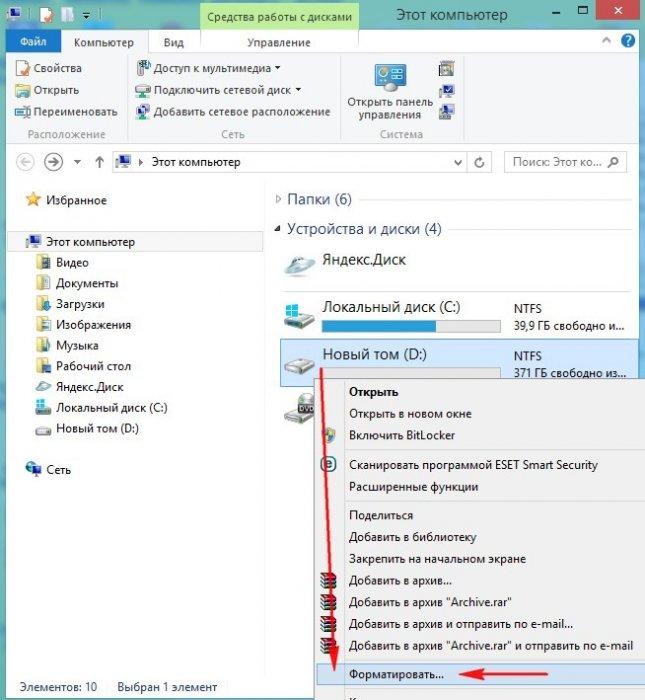Click the Локальный диск (C:) usage bar
The image size is (645, 700).
[x=411, y=327]
